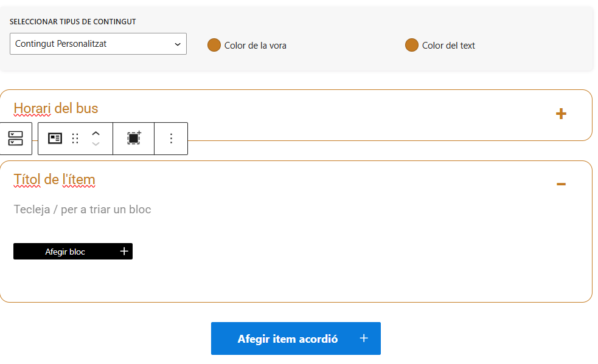598x364 pixels.
Task: Click the plus icon inside Afegir bloc
Action: click(x=123, y=251)
